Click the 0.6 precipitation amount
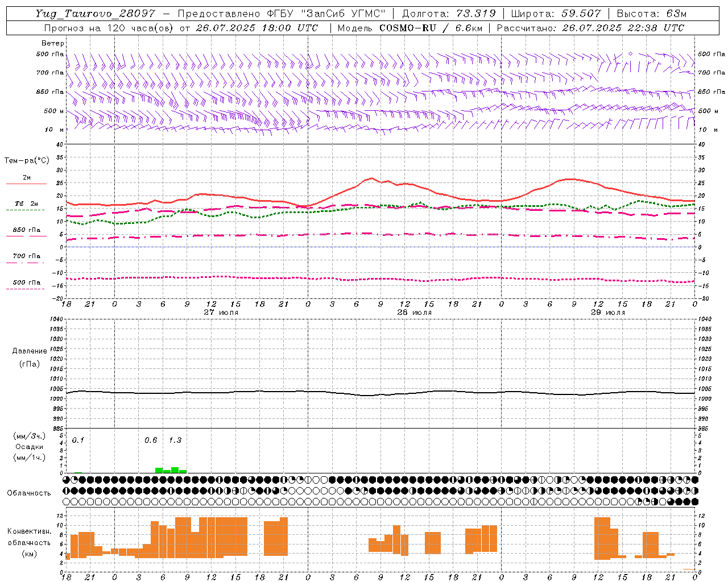This screenshot has height=582, width=728. click(x=151, y=440)
